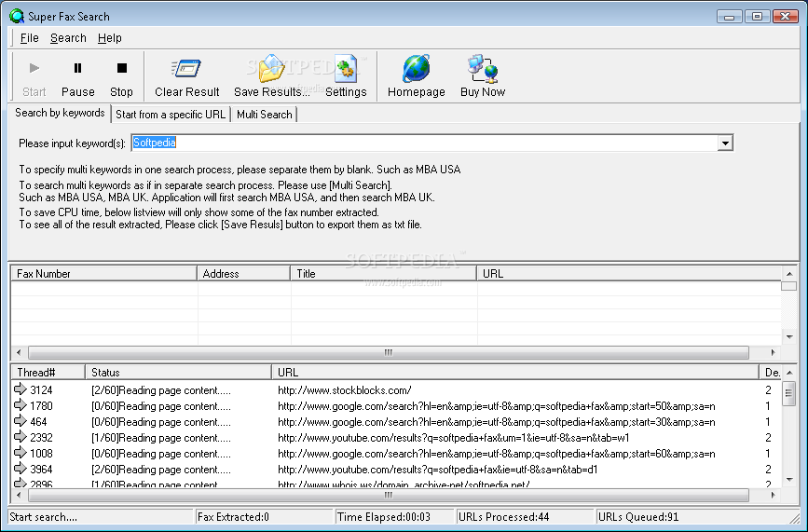Click the URL header in thread list
The width and height of the screenshot is (808, 532).
pos(515,373)
